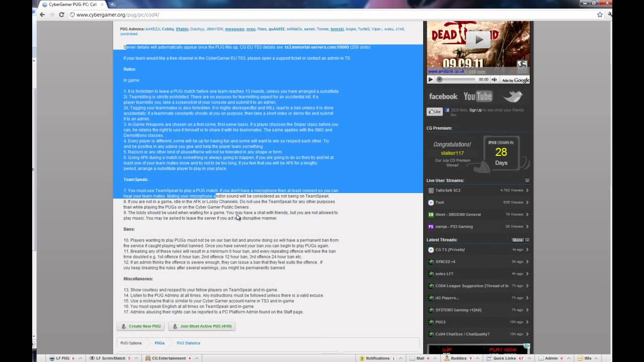Expand the TaKeSeN SC2 stream arrow
644x362 pixels.
527,190
